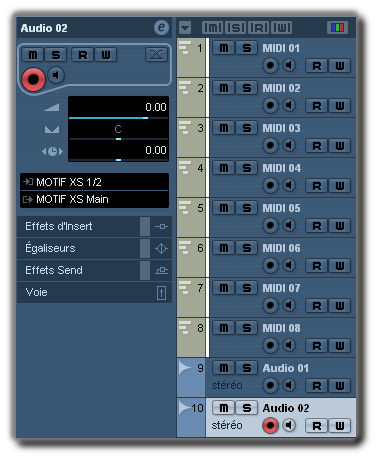
Task: Enable read automation on MIDI 07
Action: click(317, 306)
